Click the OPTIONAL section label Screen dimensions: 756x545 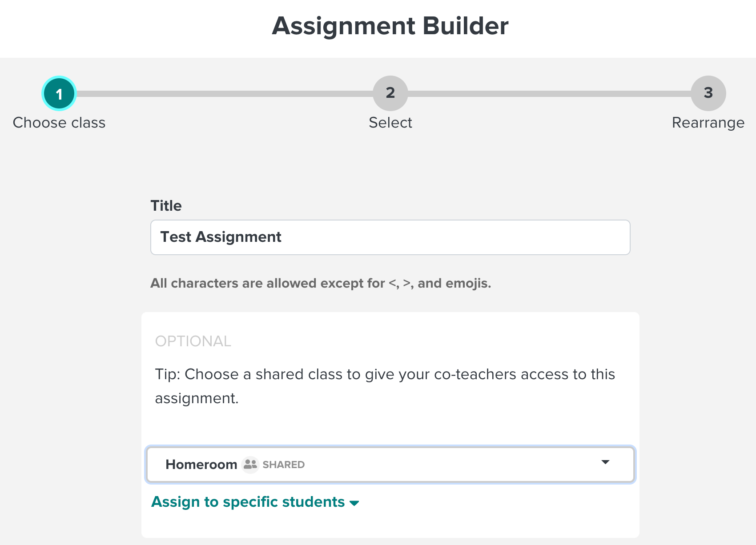193,341
